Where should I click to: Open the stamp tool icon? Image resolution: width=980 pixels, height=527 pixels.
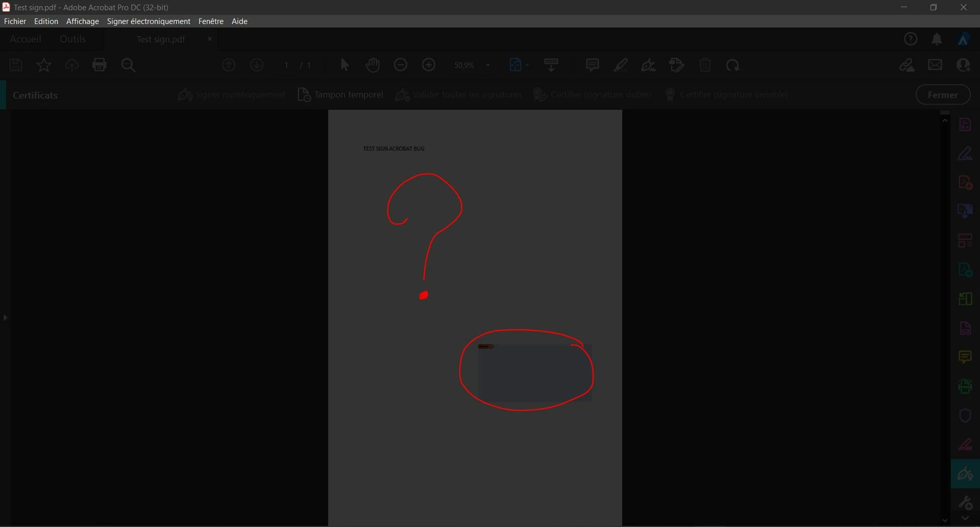(x=677, y=65)
